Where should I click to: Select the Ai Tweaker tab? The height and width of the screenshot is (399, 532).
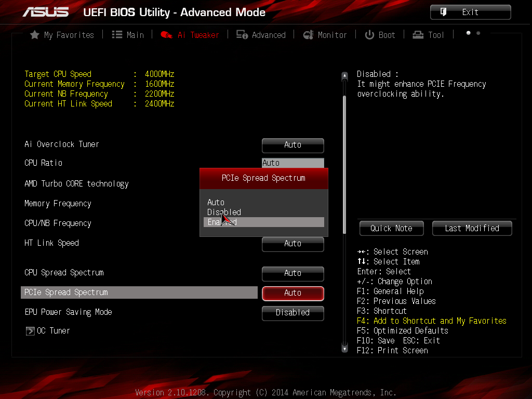pos(190,35)
